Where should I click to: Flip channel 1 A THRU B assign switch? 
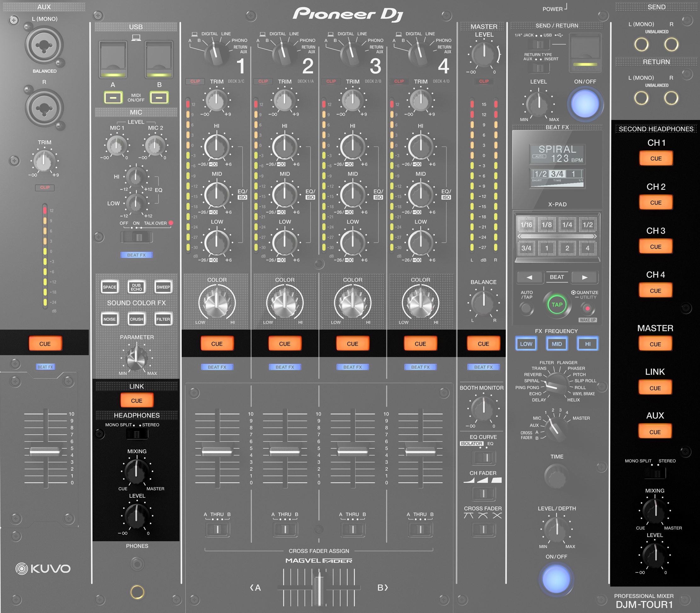(217, 530)
